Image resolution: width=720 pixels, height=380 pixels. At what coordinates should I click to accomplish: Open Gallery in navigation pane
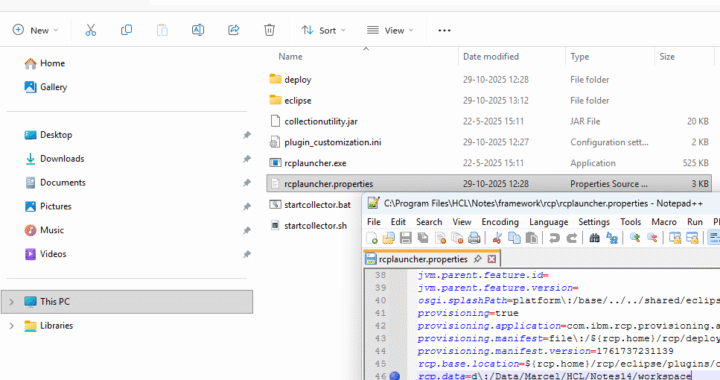coord(45,87)
